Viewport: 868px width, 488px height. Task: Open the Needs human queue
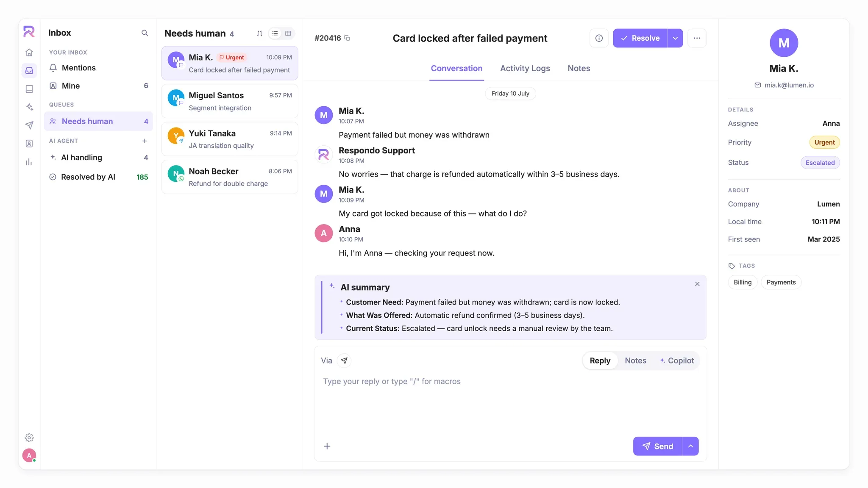[x=98, y=122]
